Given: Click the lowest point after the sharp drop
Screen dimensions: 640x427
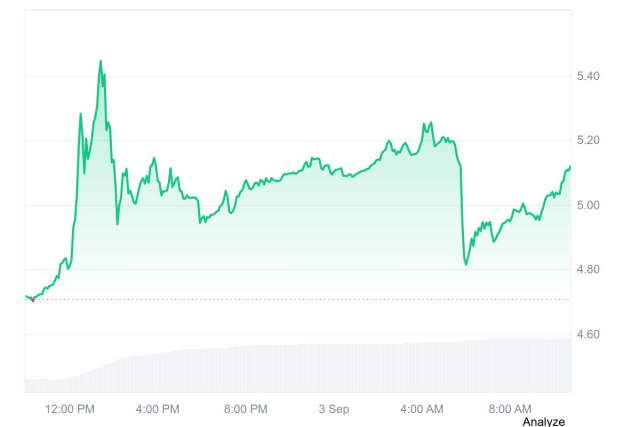Looking at the screenshot, I should (466, 264).
